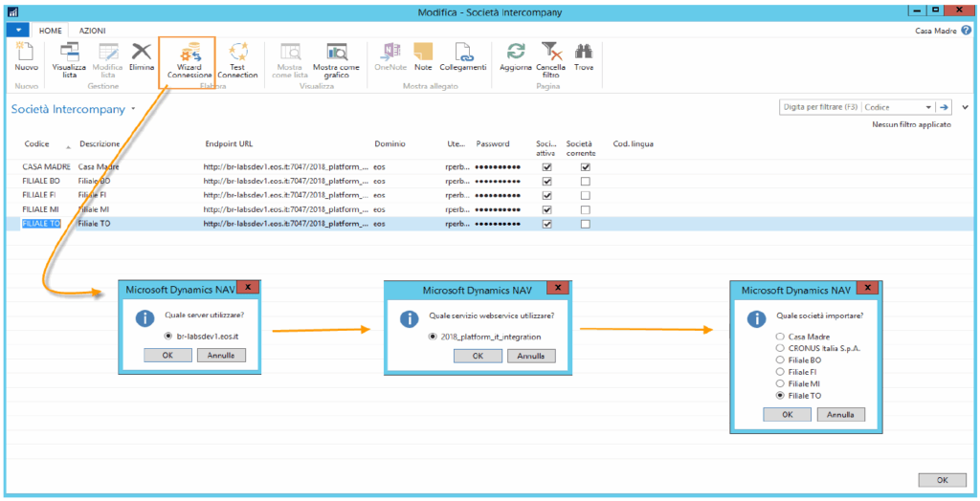Click the Trova binoculars icon
Viewport: 980px width, 501px height.
(584, 52)
